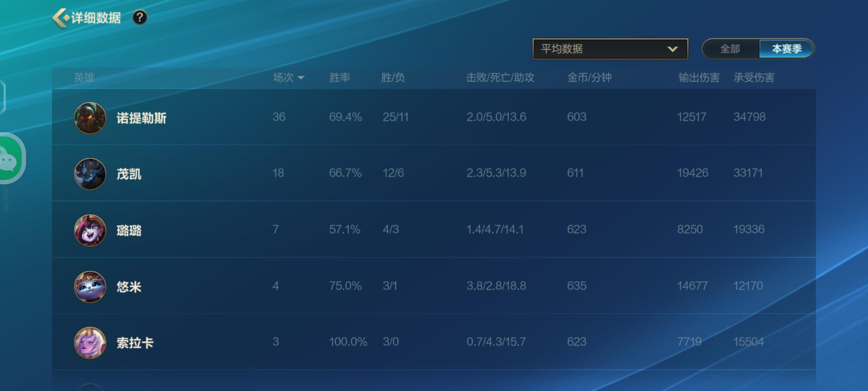Click the 3/1 win/loss value
The image size is (868, 391).
(390, 286)
